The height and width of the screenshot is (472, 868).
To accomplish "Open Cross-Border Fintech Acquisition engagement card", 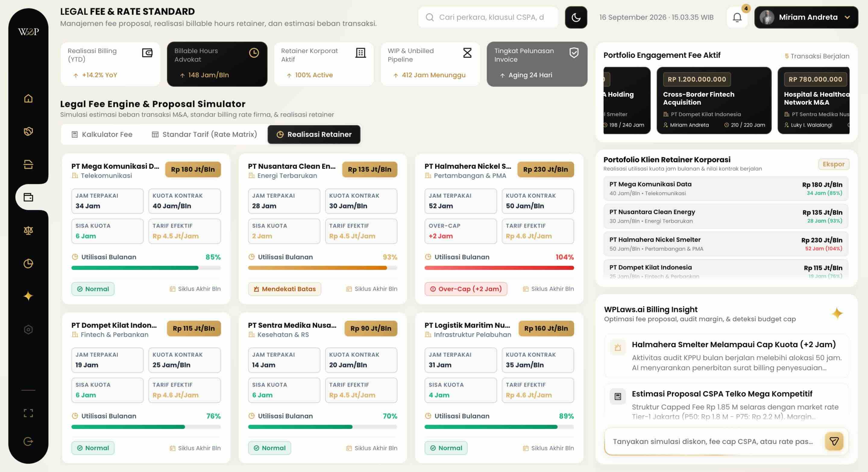I will pos(714,100).
